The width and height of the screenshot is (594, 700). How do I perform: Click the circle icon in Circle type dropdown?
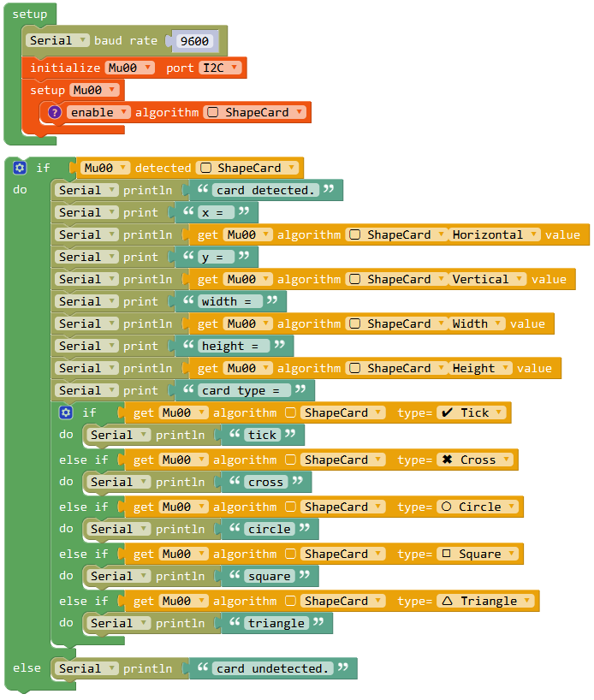tap(446, 507)
